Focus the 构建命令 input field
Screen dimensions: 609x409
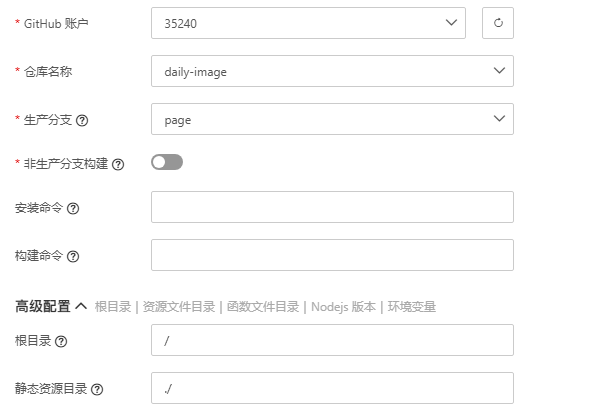point(332,255)
